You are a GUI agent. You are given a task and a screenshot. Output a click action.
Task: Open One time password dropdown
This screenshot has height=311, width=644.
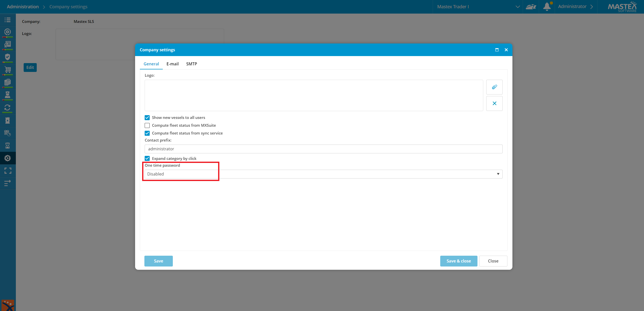pos(324,174)
